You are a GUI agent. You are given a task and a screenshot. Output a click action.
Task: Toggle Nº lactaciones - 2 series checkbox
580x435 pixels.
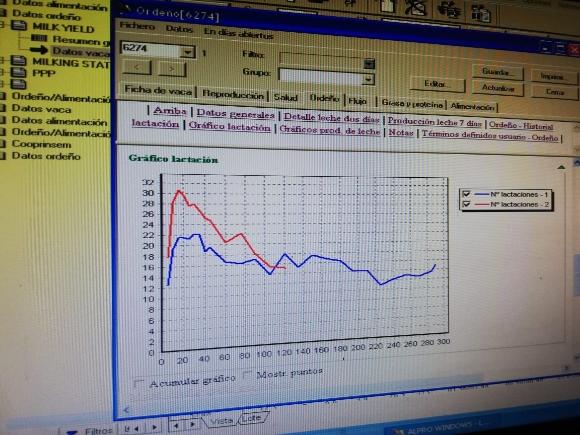point(466,204)
